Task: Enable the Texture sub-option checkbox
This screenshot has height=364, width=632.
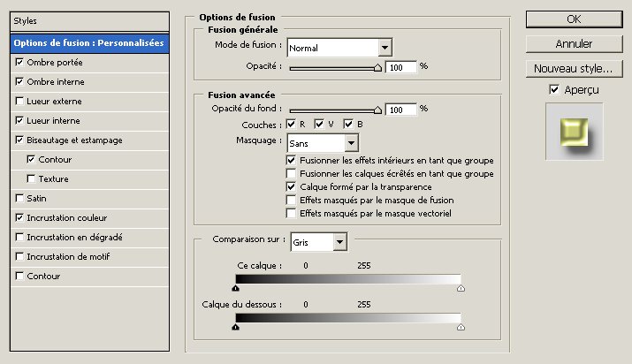Action: click(x=31, y=178)
